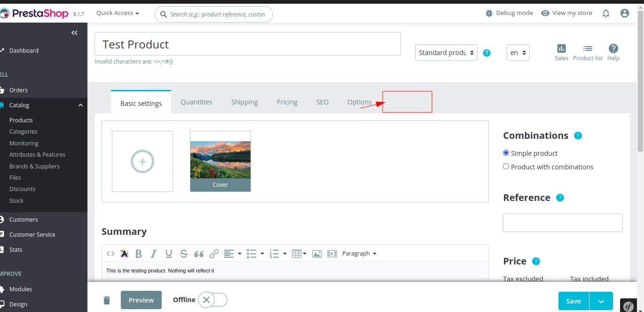Click the Price help icon

tap(536, 261)
